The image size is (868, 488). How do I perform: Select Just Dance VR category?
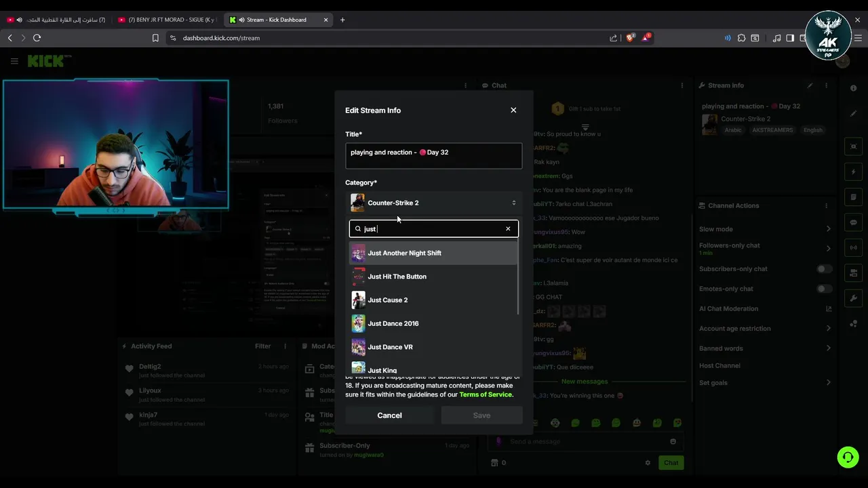click(x=433, y=347)
